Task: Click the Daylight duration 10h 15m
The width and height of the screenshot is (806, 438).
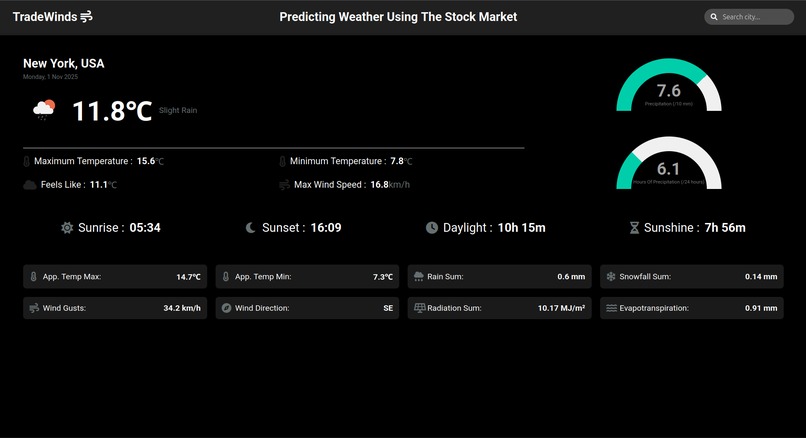Action: click(522, 228)
